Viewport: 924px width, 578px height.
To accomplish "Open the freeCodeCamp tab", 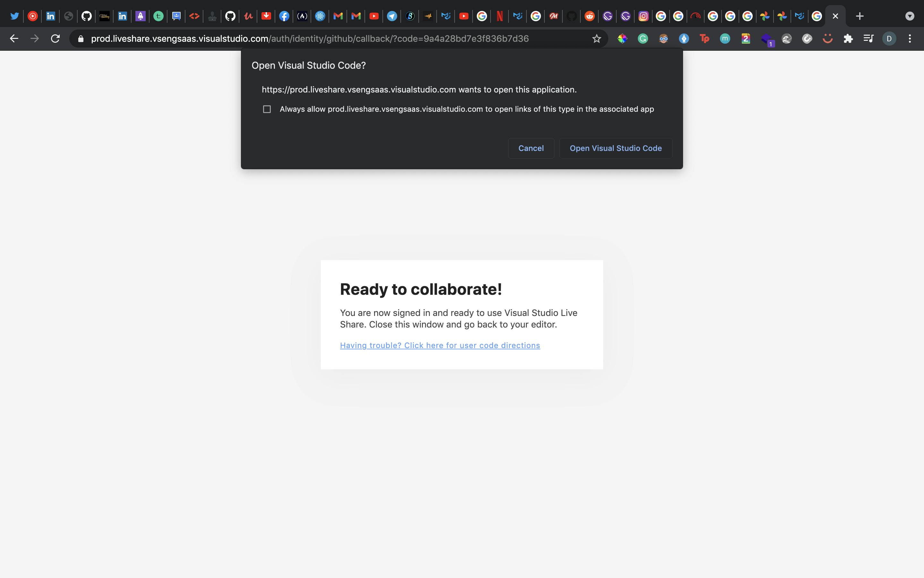I will [302, 16].
